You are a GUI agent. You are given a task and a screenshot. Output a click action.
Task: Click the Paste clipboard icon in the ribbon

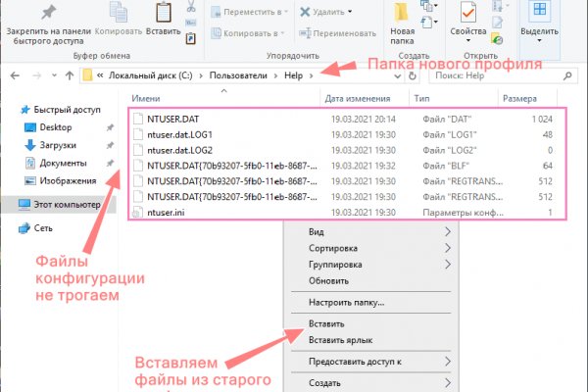pos(163,13)
